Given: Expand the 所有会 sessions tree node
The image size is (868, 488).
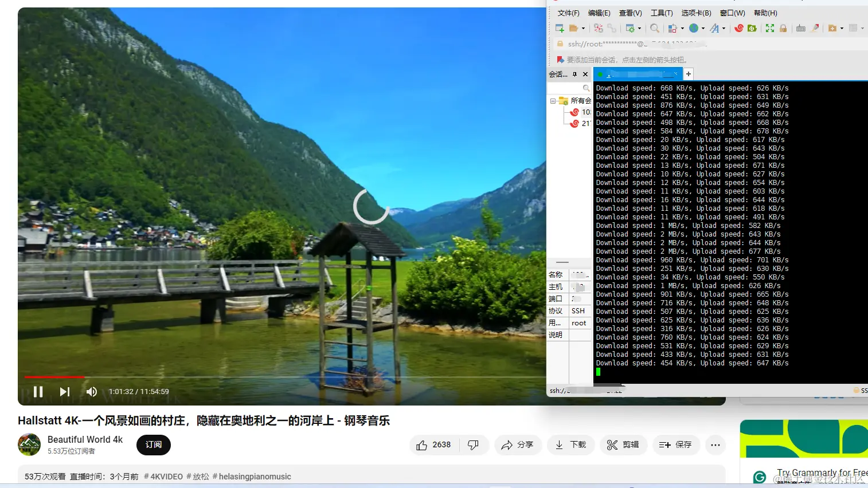Looking at the screenshot, I should pos(554,100).
